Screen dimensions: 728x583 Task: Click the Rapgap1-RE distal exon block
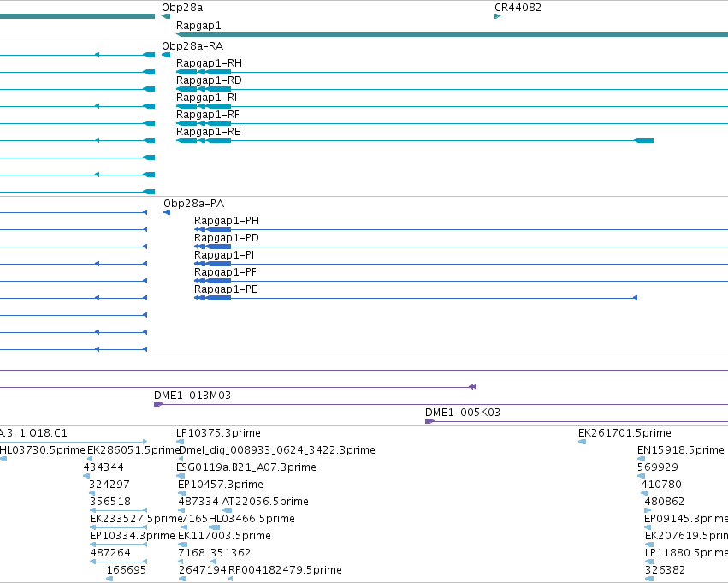(x=643, y=140)
